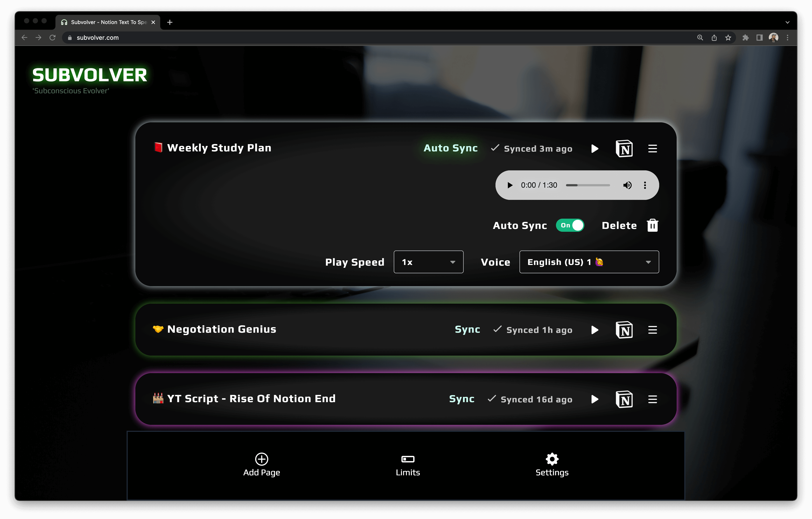This screenshot has width=812, height=519.
Task: Select the Weekly Study Plan title
Action: [219, 148]
